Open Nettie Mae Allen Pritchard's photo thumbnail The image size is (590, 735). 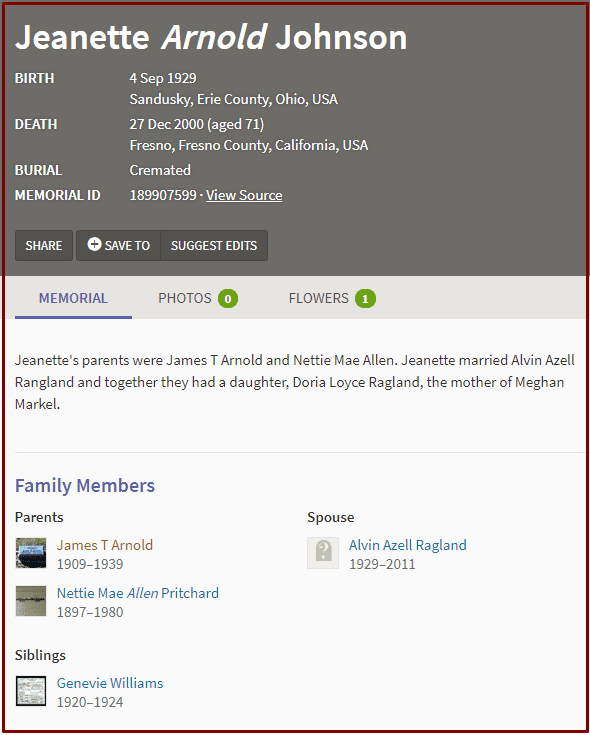[31, 601]
